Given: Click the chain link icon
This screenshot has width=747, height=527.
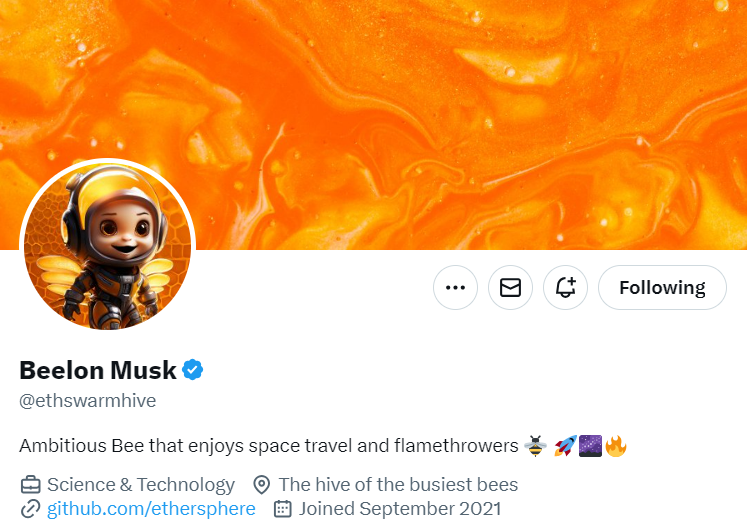Looking at the screenshot, I should 30,509.
